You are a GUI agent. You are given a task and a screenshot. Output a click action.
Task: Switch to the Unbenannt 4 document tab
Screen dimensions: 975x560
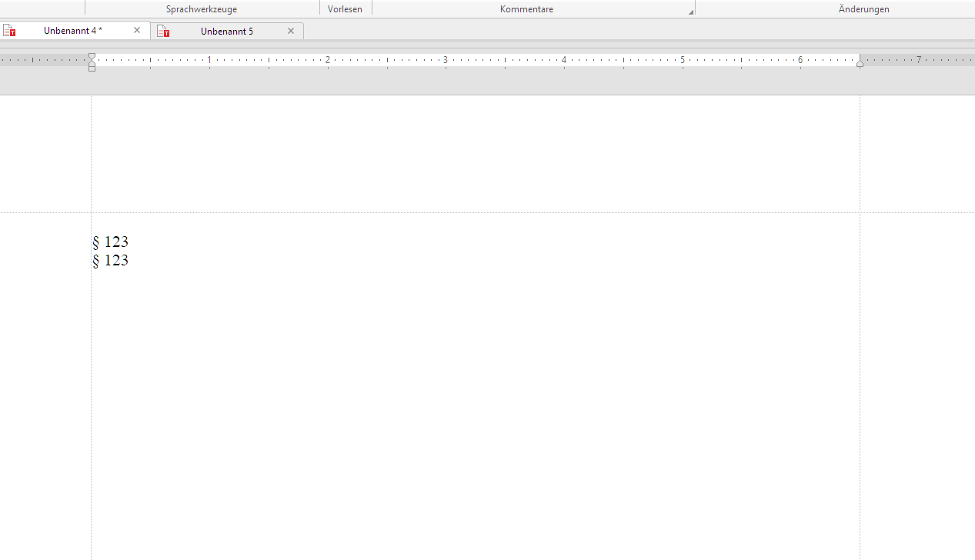[75, 31]
